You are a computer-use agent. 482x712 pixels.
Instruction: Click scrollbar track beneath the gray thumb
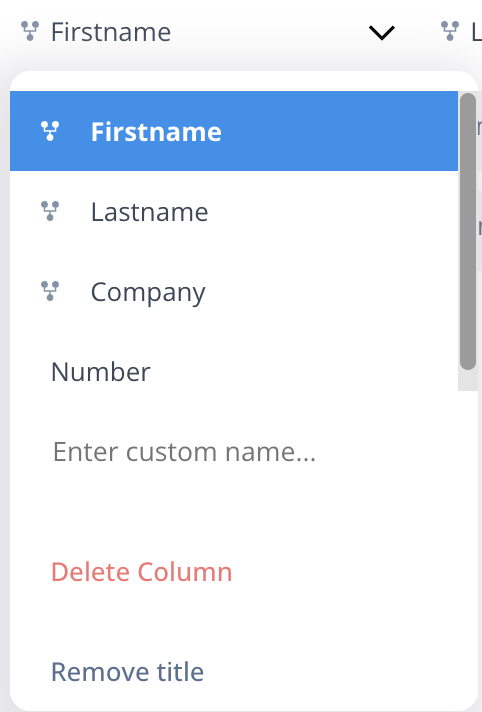467,381
